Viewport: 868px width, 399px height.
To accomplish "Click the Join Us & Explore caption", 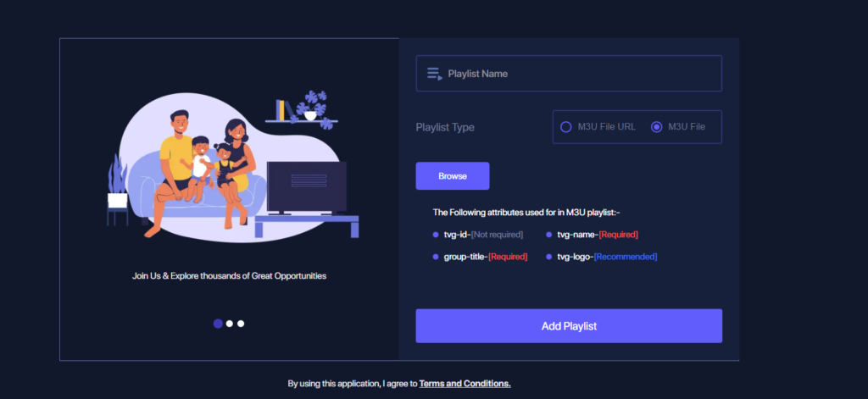I will [x=229, y=275].
